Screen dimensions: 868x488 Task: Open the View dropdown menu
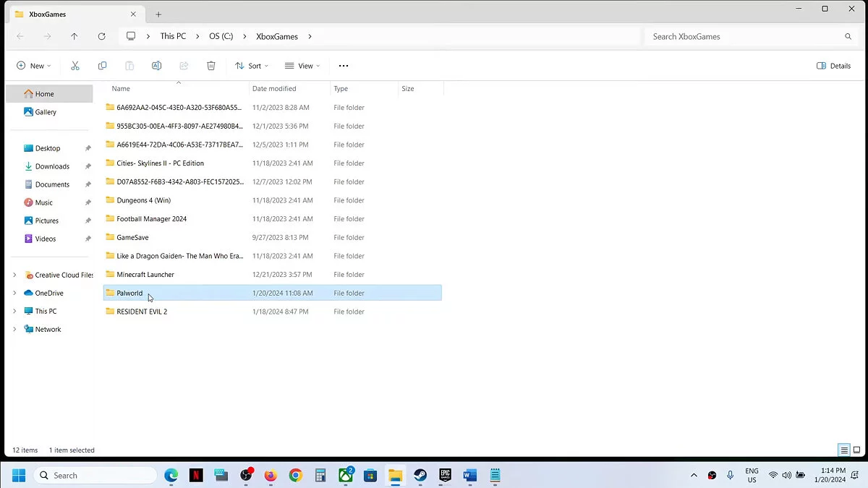302,66
